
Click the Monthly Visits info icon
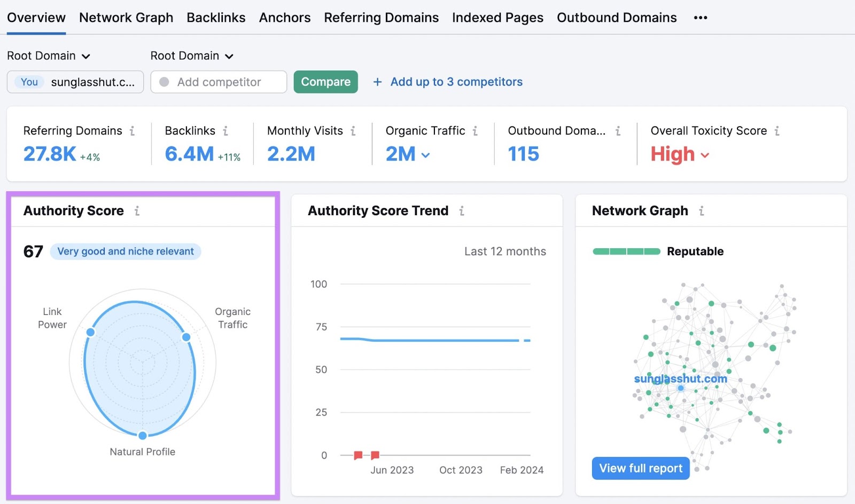point(353,130)
